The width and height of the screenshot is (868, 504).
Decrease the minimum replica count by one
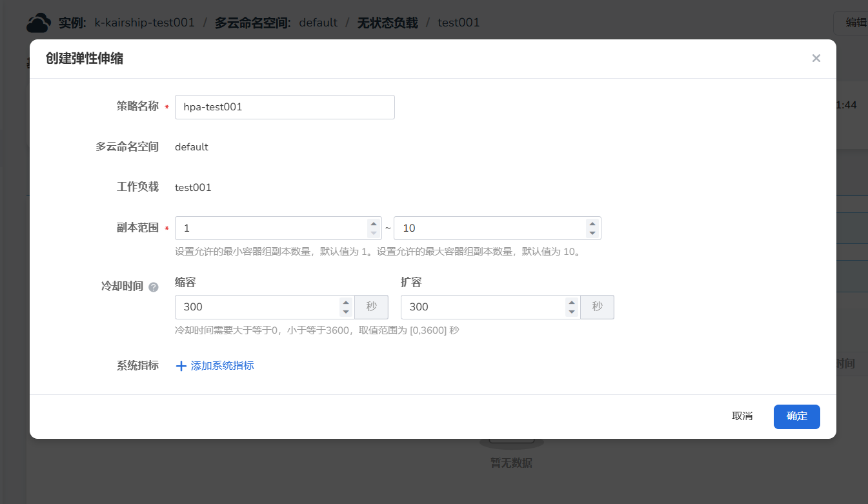pyautogui.click(x=373, y=233)
